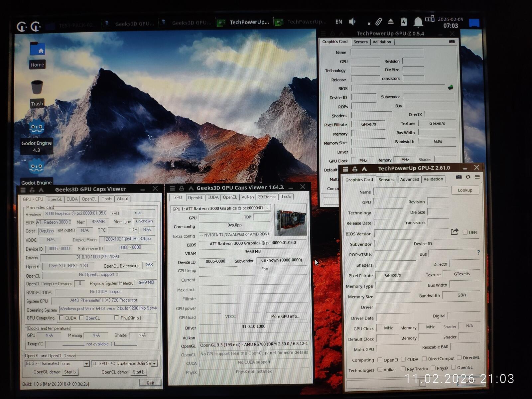
Task: Click the volume speaker icon in the top panel
Action: point(352,22)
